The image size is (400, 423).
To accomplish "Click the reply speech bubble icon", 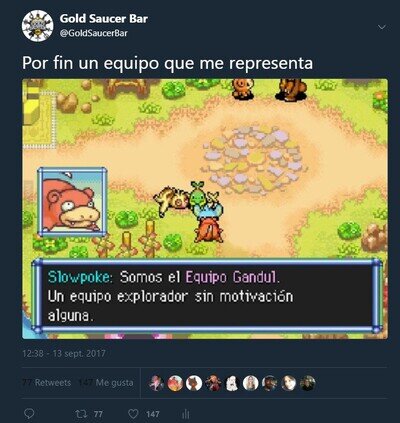I will pyautogui.click(x=30, y=414).
